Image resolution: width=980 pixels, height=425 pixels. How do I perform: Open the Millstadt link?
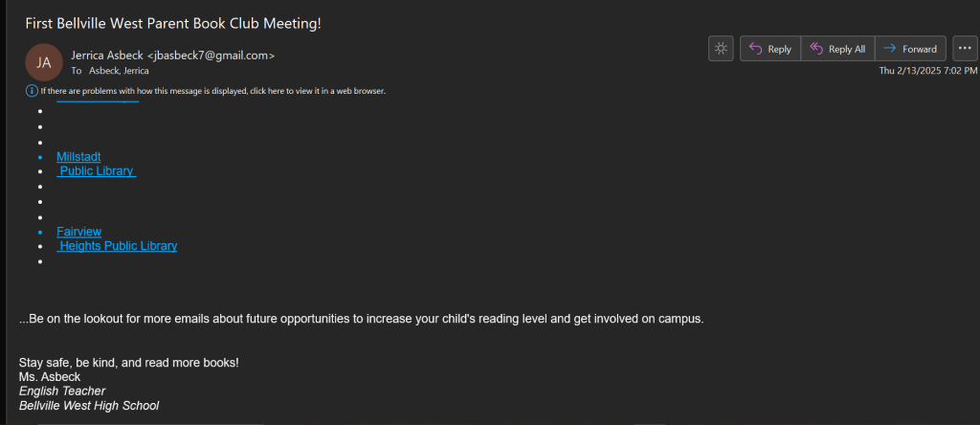click(x=78, y=156)
